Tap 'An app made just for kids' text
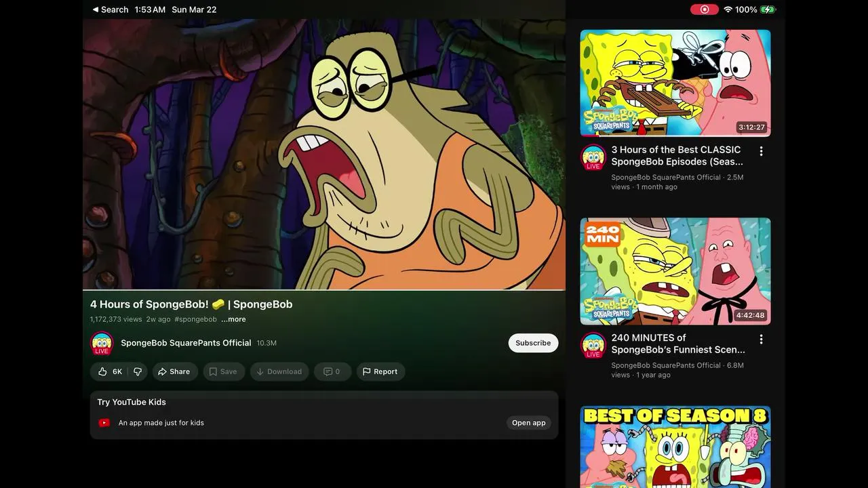Screen dimensions: 868x488 coord(161,423)
